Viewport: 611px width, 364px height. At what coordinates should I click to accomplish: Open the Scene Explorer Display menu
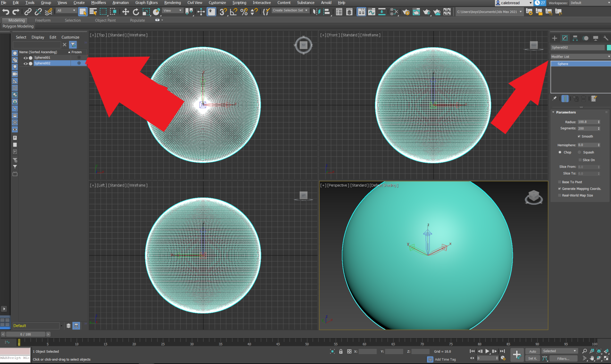tap(38, 37)
